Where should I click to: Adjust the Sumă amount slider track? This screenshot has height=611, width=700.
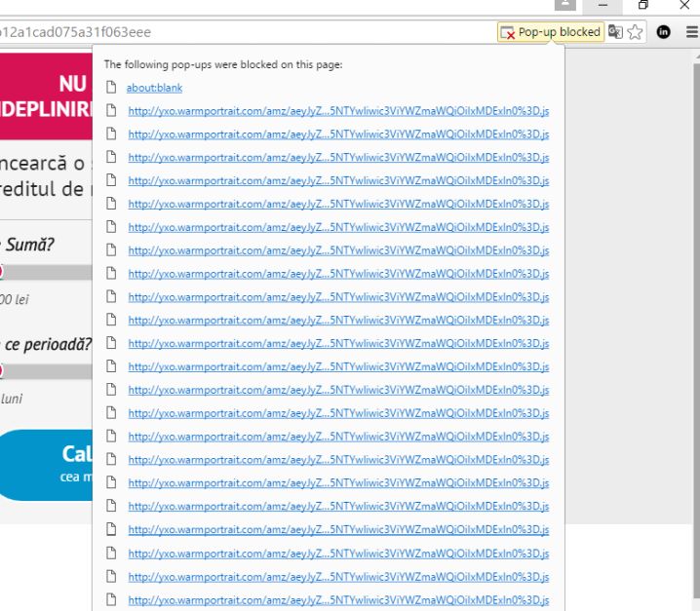pos(47,272)
